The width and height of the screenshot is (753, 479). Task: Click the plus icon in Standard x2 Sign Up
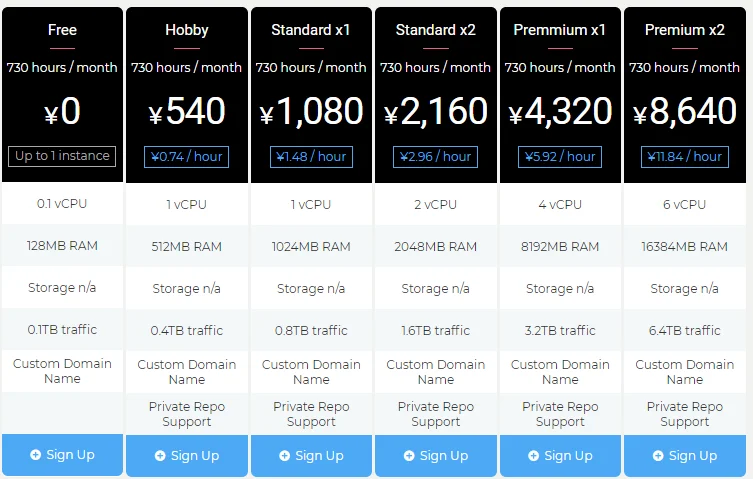pyautogui.click(x=409, y=456)
